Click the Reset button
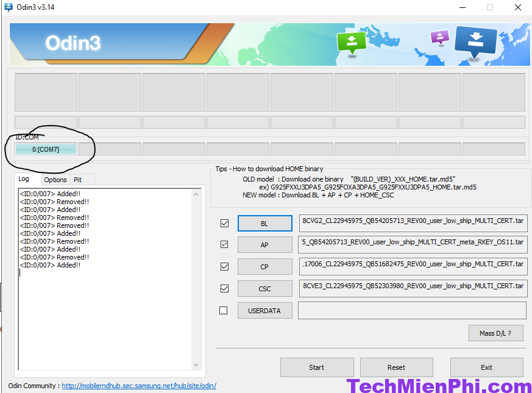The height and width of the screenshot is (393, 532). (x=396, y=367)
